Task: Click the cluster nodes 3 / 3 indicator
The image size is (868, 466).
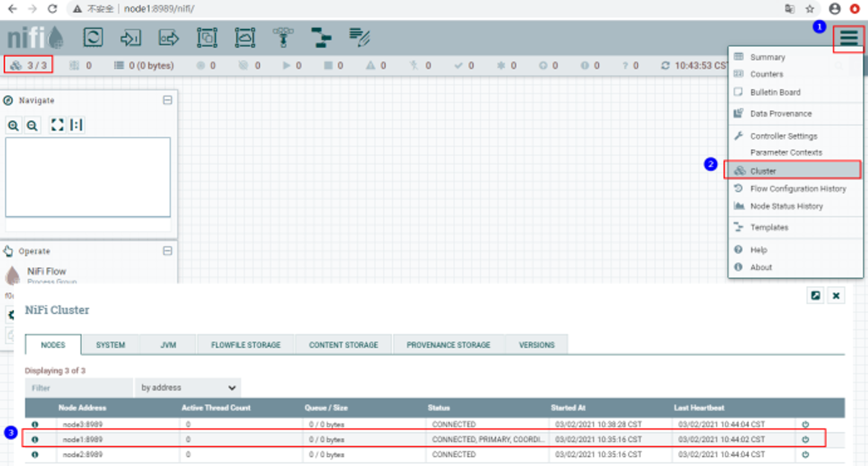Action: (29, 65)
